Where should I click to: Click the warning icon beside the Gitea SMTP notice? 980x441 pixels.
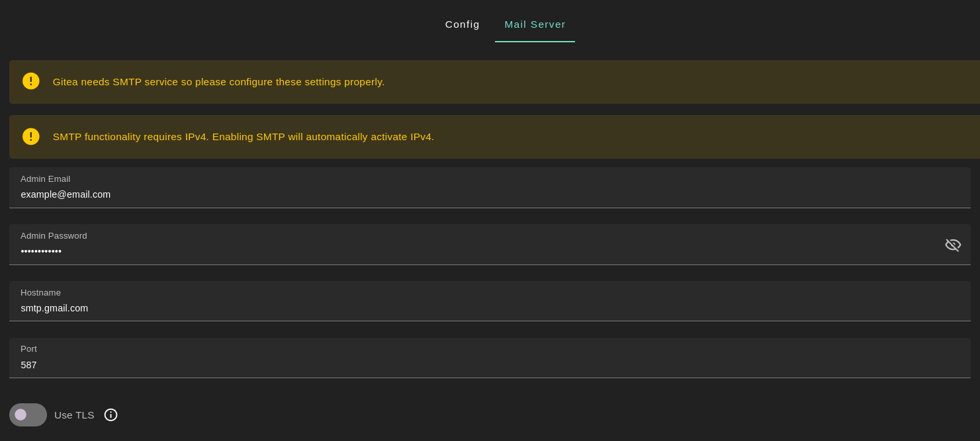point(31,81)
